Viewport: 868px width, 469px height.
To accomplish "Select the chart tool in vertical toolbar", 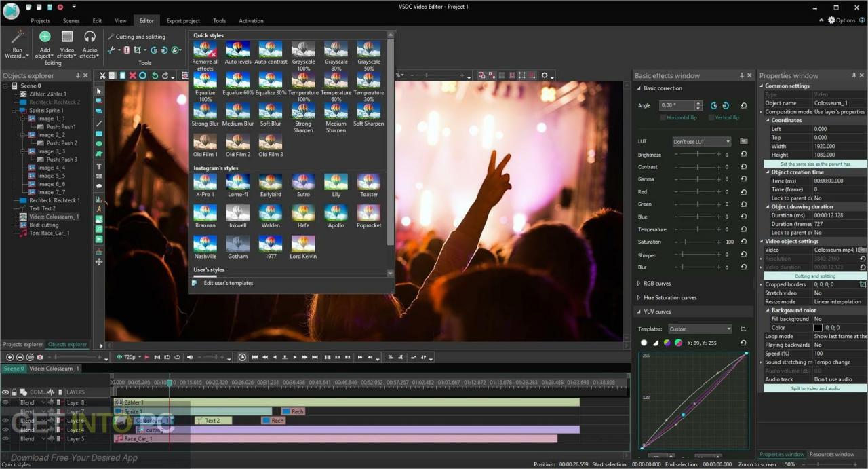I will tap(99, 200).
